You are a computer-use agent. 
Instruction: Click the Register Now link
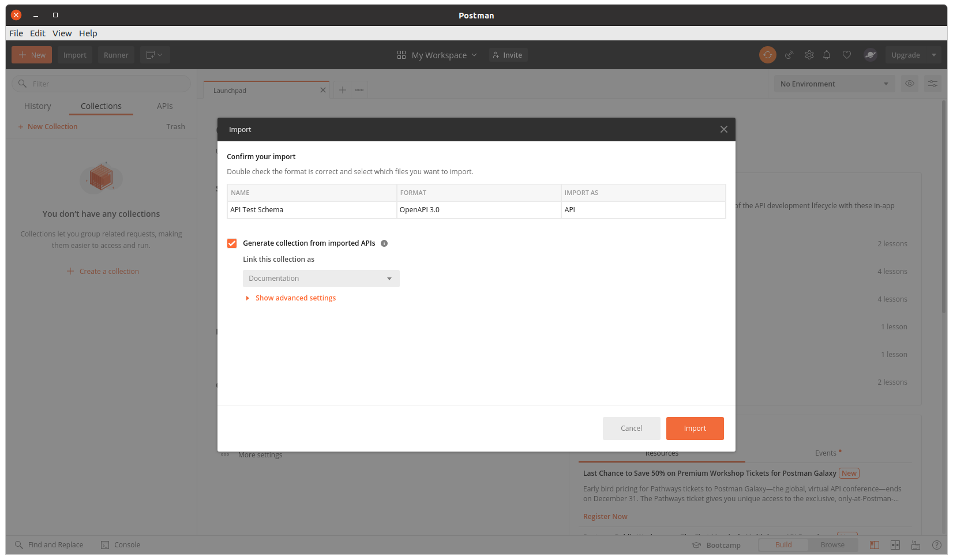click(x=605, y=517)
